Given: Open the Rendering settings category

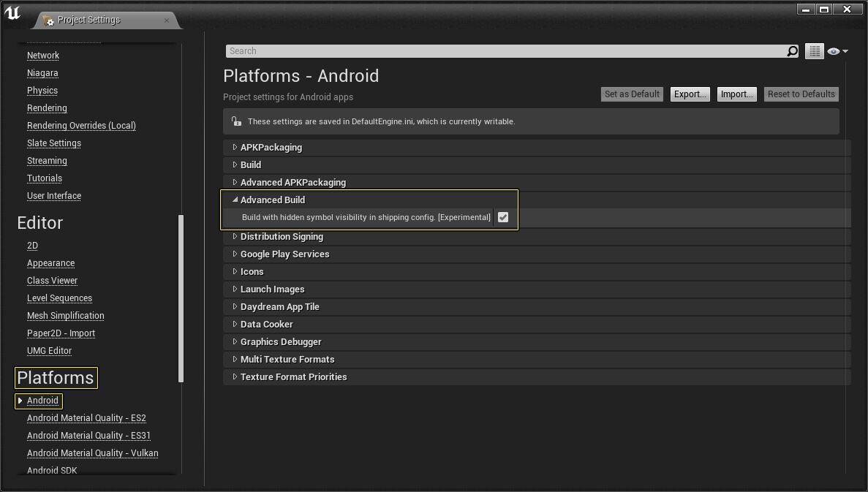Looking at the screenshot, I should tap(47, 108).
